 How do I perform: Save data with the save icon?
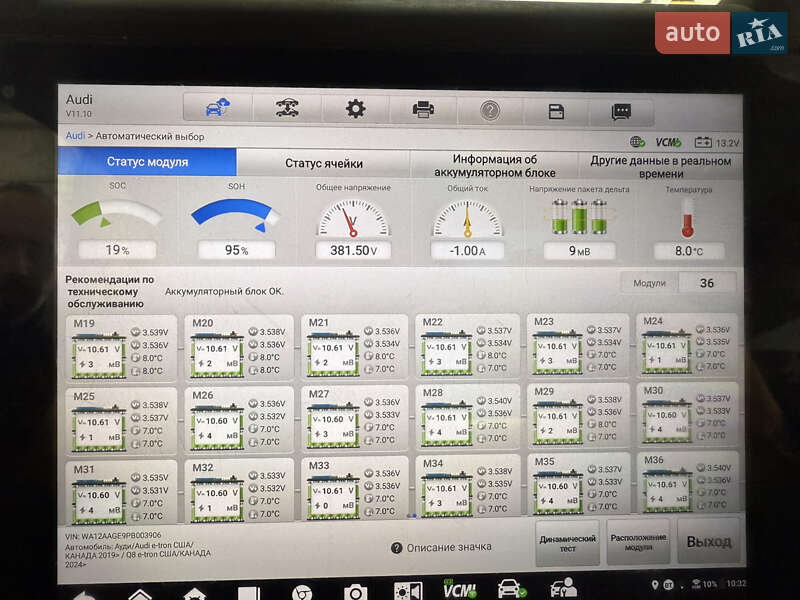pos(557,111)
